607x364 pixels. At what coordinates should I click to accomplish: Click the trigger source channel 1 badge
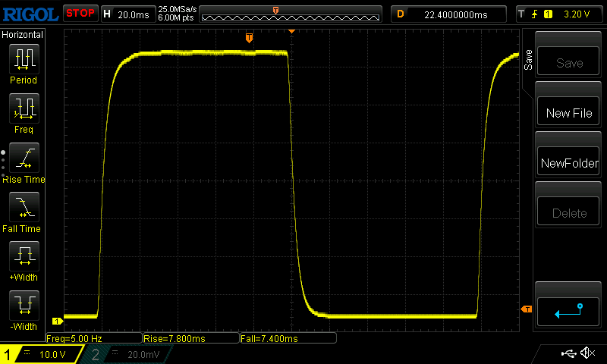pyautogui.click(x=548, y=14)
